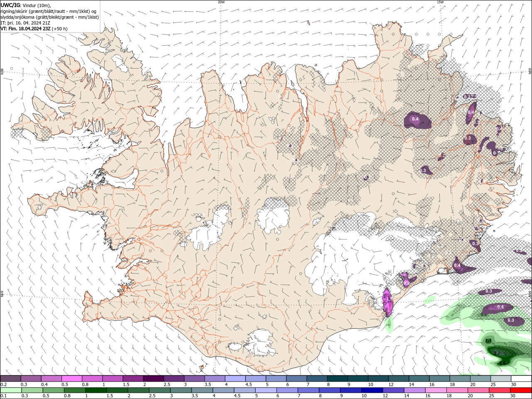Screen dimensions: 532x399
Task: Click the '1.6' rainfall value on the map
Action: [x=502, y=363]
